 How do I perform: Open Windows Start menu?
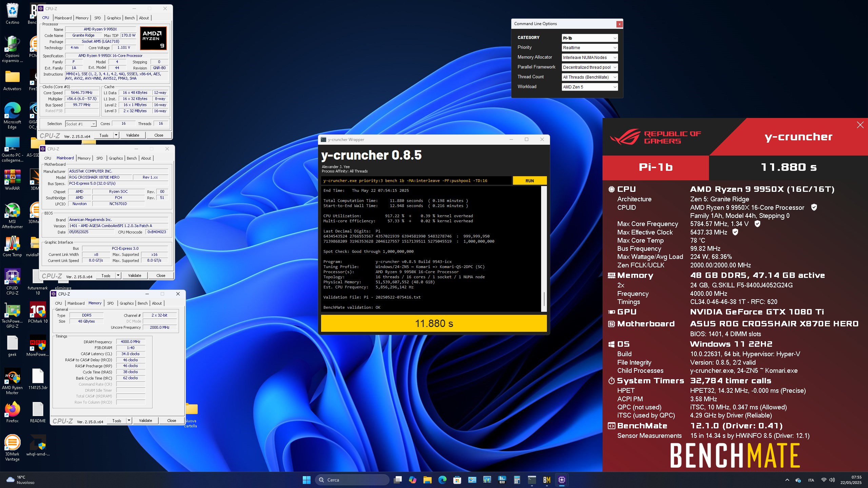click(x=307, y=480)
